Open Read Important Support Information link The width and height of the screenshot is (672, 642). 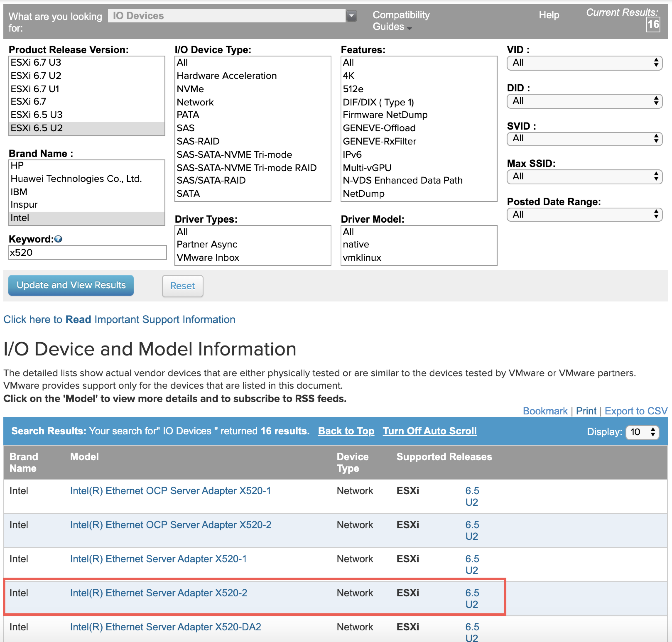point(119,319)
